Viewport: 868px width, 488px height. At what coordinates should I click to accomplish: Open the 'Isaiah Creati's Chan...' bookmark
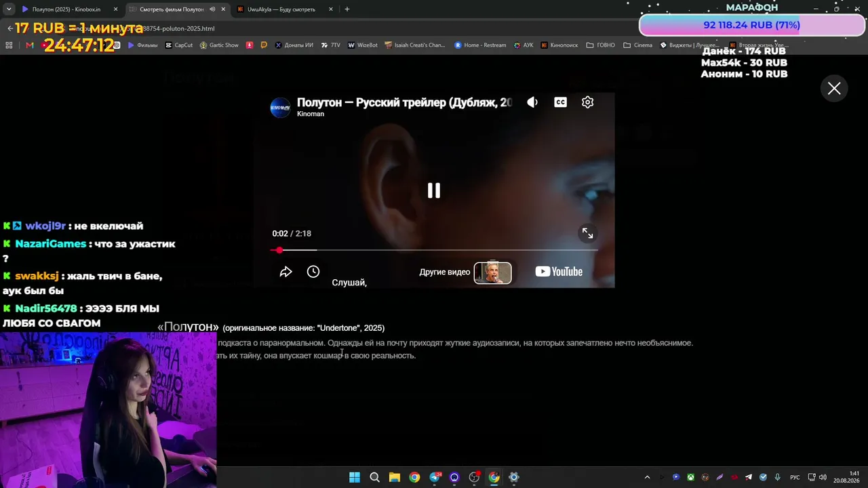(x=415, y=45)
